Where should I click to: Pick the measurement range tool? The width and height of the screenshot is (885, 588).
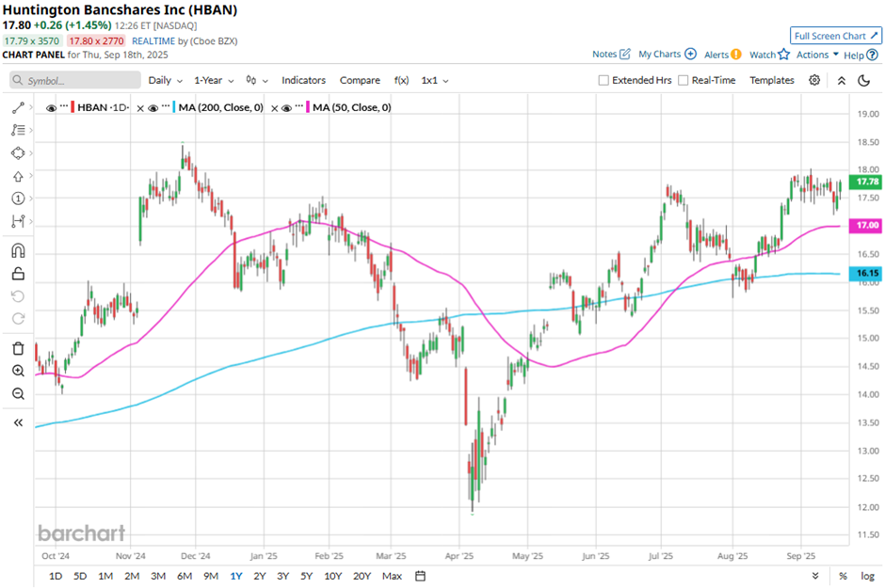18,221
